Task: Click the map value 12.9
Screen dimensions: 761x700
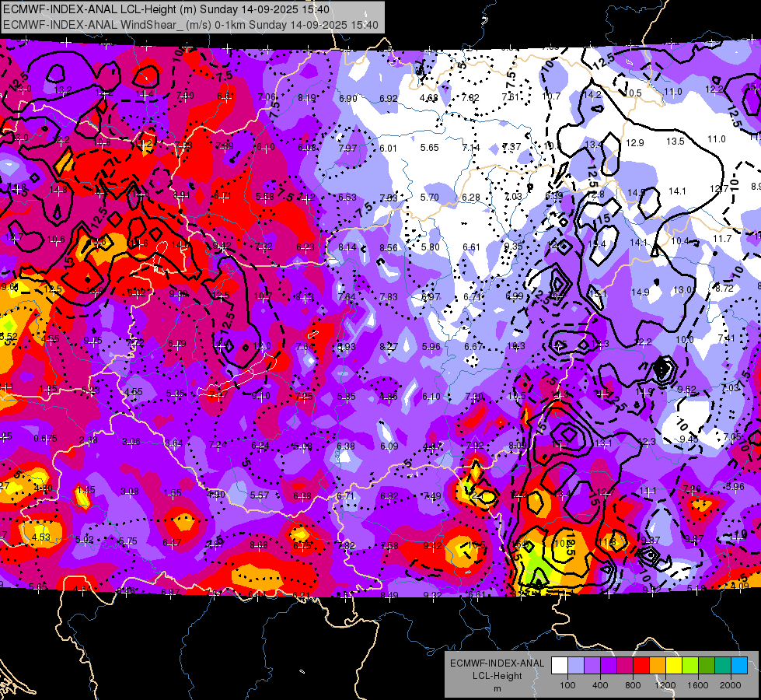Action: point(635,142)
